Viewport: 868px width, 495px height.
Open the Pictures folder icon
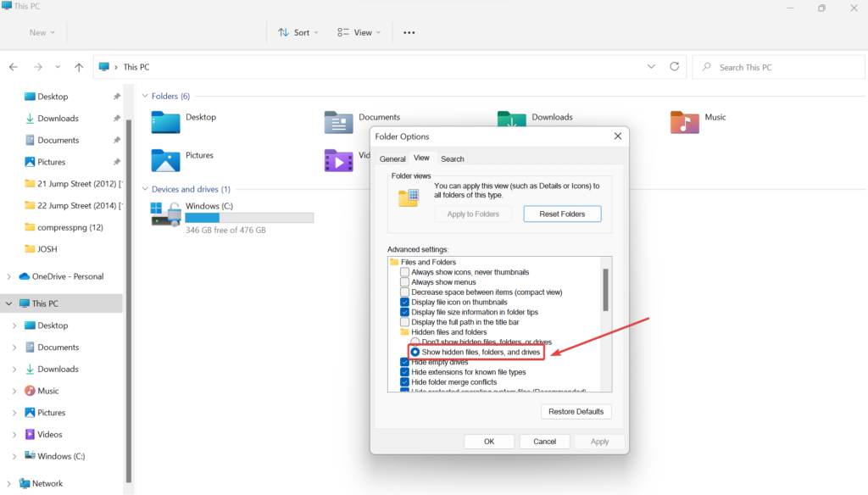point(166,159)
